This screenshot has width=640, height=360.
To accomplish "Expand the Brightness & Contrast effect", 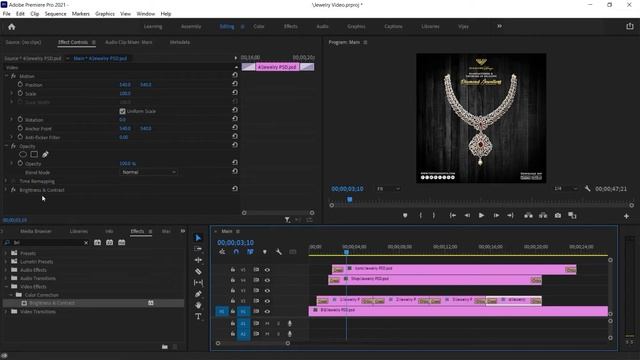I will click(x=6, y=190).
